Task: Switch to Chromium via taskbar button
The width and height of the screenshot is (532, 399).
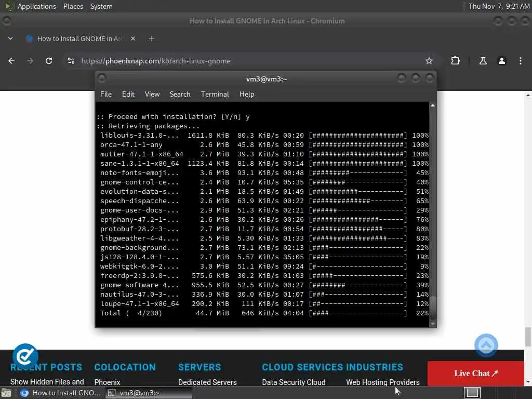Action: [x=60, y=393]
